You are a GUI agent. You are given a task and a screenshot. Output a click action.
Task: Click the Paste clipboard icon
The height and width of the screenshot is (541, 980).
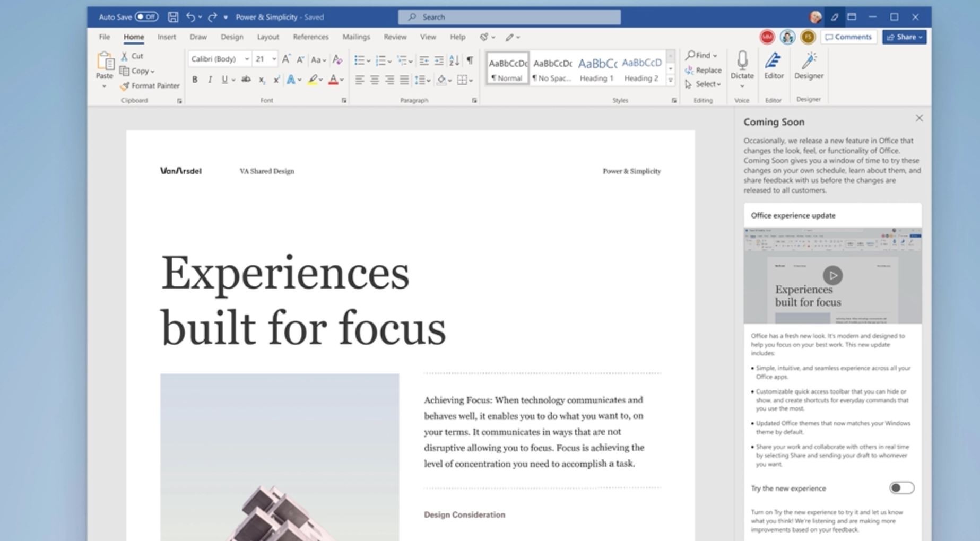(x=105, y=62)
